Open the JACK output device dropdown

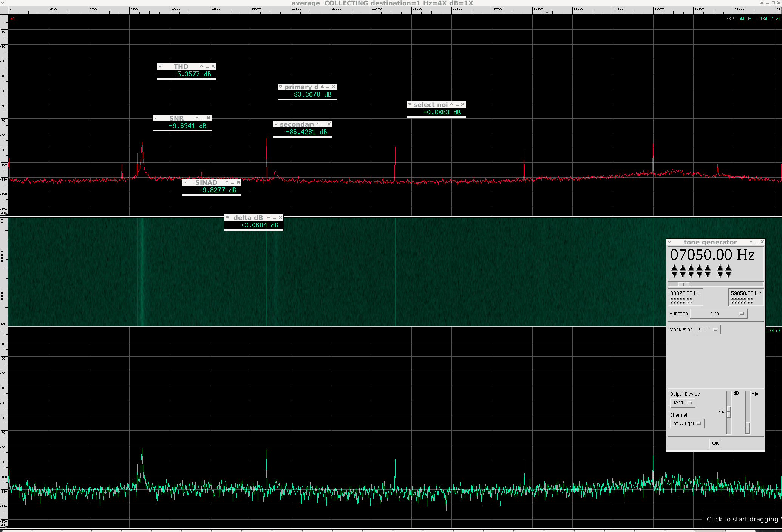[x=682, y=403]
